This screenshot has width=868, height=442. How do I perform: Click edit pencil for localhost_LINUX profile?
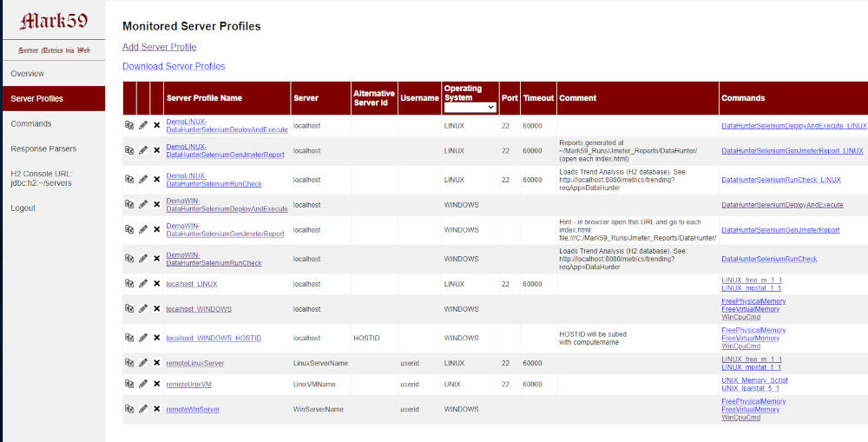pyautogui.click(x=143, y=284)
